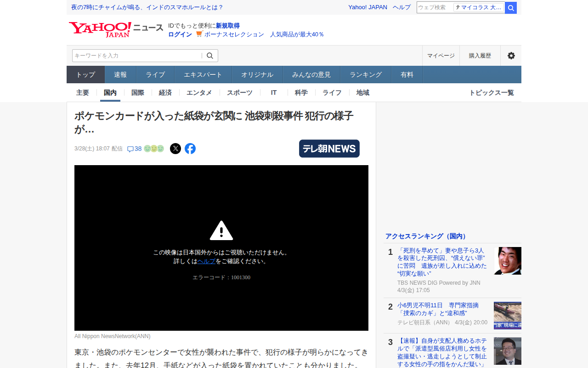Switch to the ライブ tab
Viewport: 588px width, 368px height.
[x=155, y=75]
